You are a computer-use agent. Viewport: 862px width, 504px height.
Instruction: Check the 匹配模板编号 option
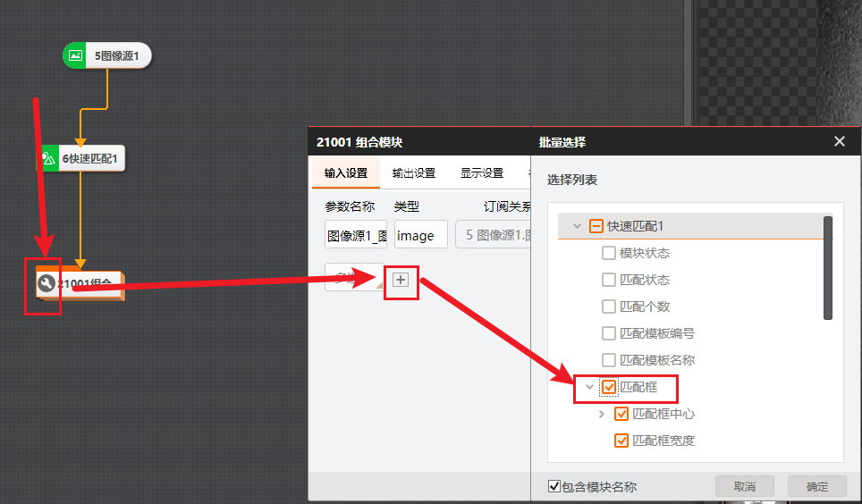(x=609, y=333)
